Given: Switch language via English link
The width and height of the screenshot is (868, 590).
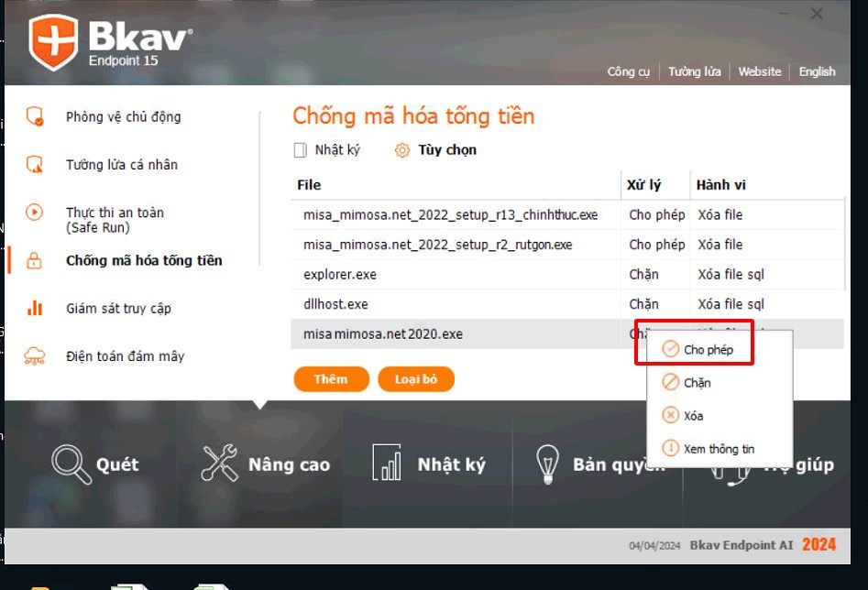Looking at the screenshot, I should [817, 71].
